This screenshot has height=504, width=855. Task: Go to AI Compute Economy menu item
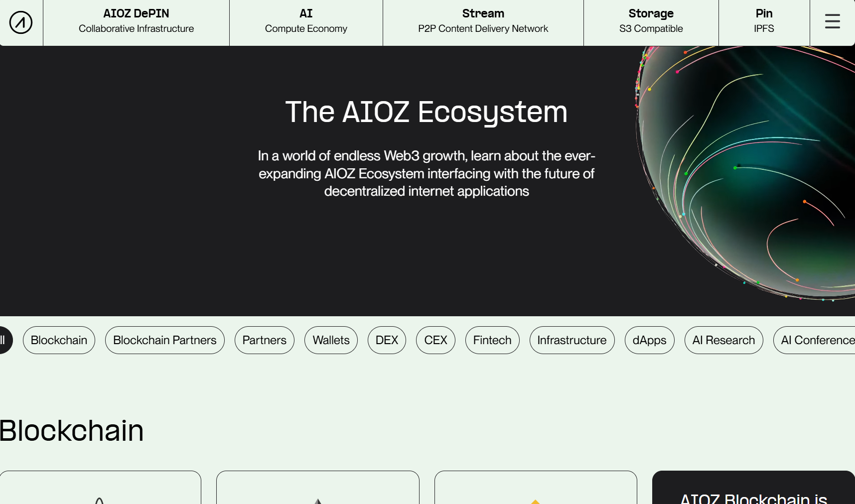point(306,21)
